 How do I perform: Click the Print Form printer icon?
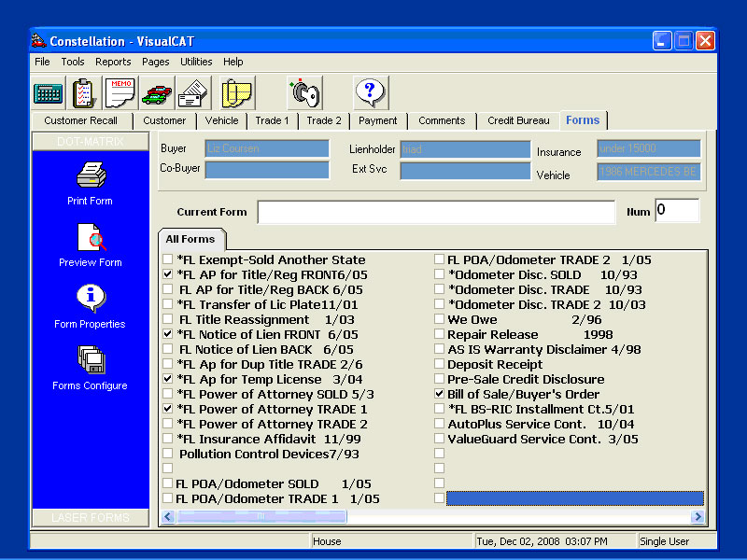[91, 175]
